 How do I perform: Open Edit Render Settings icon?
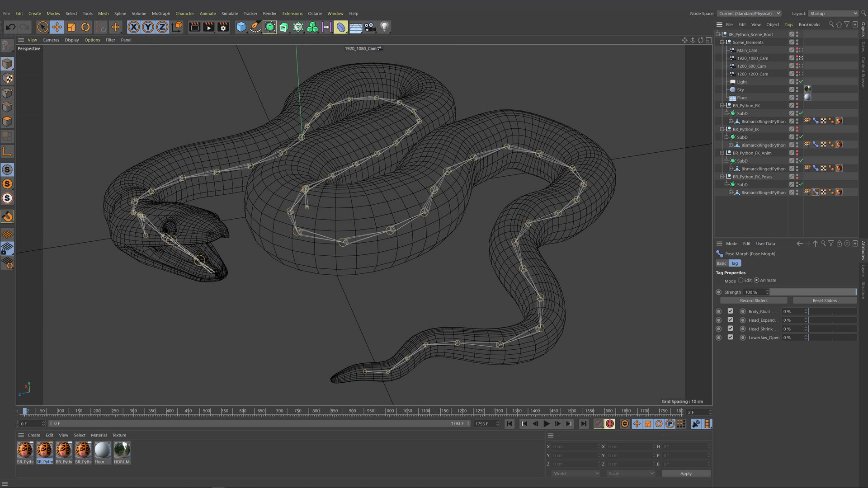click(x=223, y=27)
